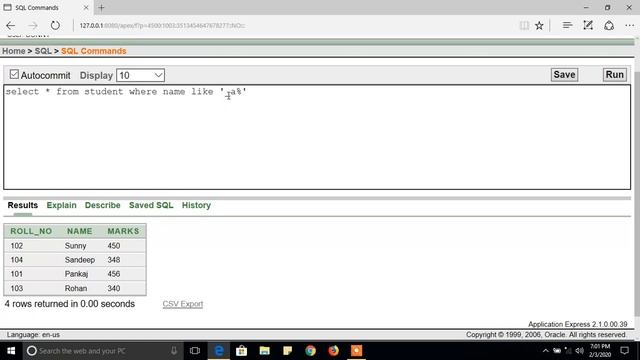Open Windows Store from taskbar

241,351
